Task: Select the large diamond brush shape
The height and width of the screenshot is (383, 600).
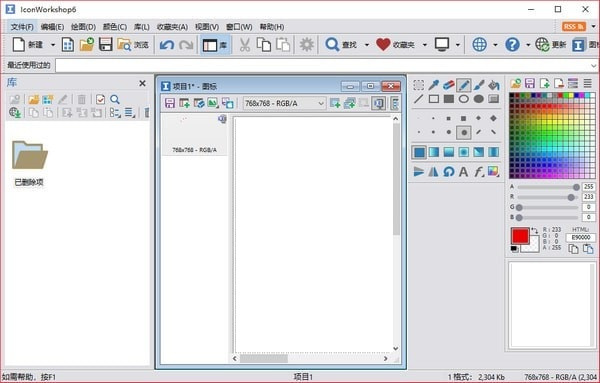Action: click(494, 118)
